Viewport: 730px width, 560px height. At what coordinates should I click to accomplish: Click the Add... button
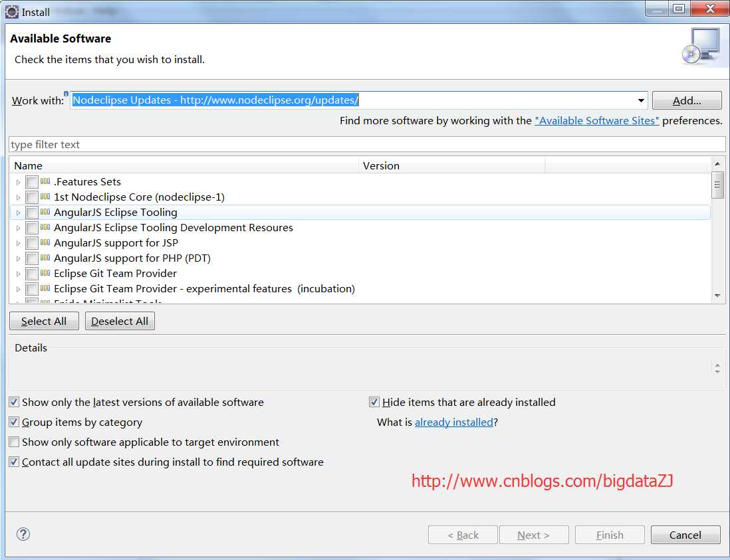(687, 100)
